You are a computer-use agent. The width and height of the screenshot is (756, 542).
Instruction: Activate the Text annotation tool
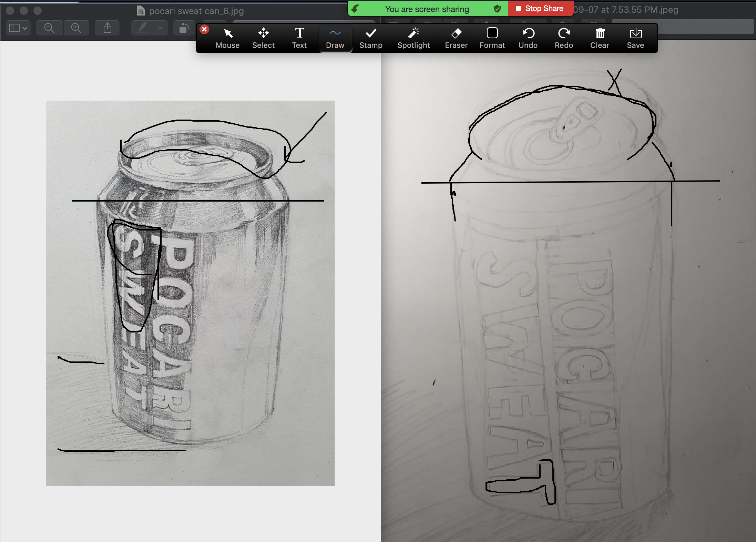coord(299,39)
